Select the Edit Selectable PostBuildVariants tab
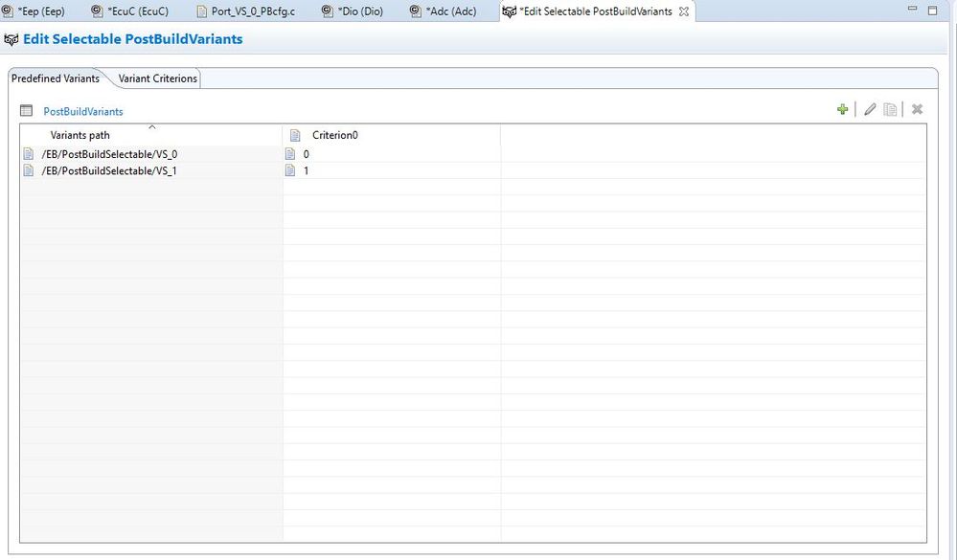The image size is (957, 560). click(x=596, y=11)
